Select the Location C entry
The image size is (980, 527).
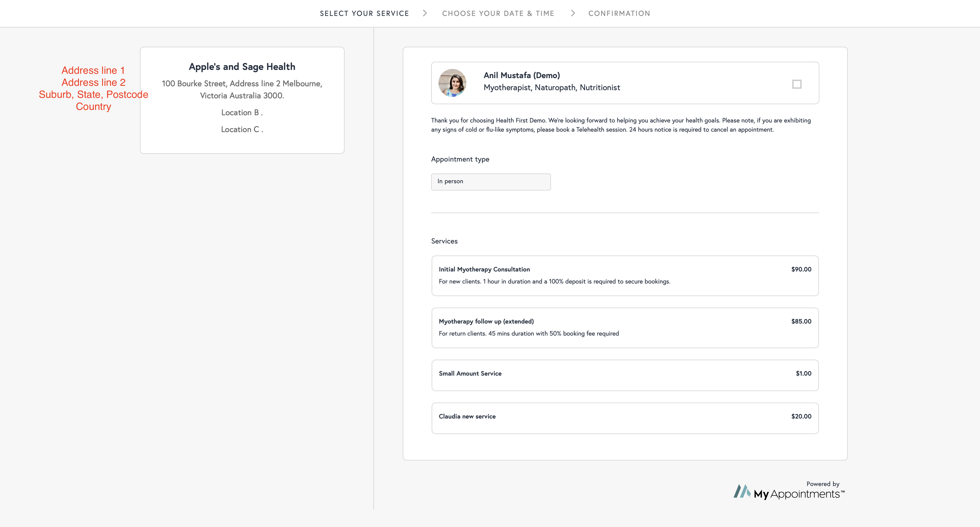pyautogui.click(x=242, y=129)
